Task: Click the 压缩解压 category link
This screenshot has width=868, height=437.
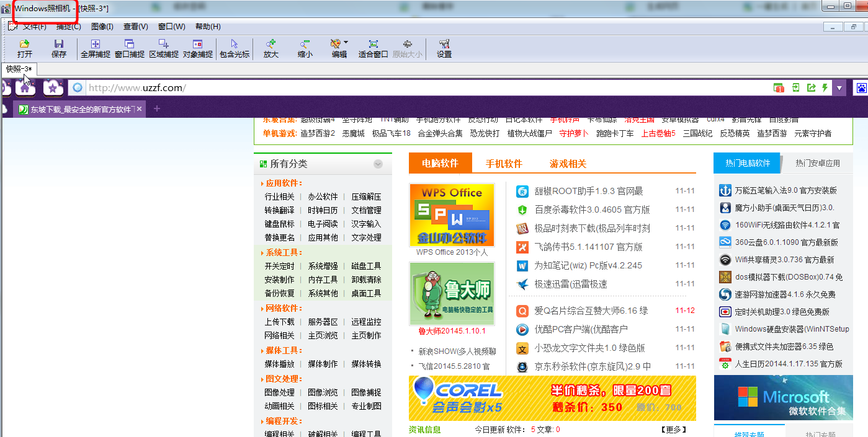Action: click(x=366, y=196)
